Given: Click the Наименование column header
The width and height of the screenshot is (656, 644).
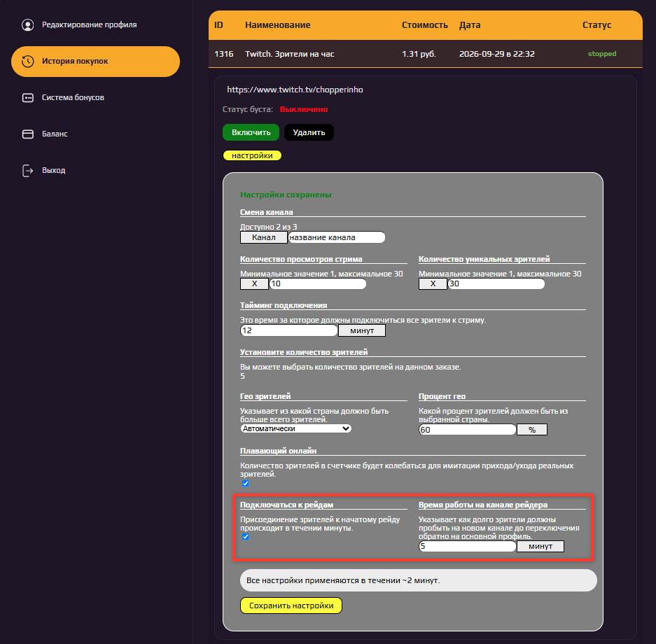Looking at the screenshot, I should coord(278,25).
